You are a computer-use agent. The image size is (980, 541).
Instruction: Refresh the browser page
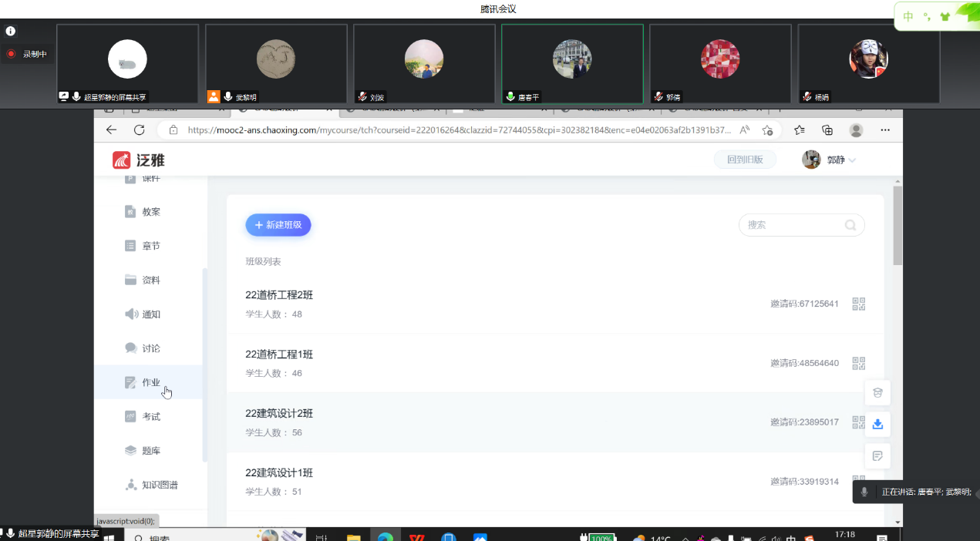tap(140, 130)
